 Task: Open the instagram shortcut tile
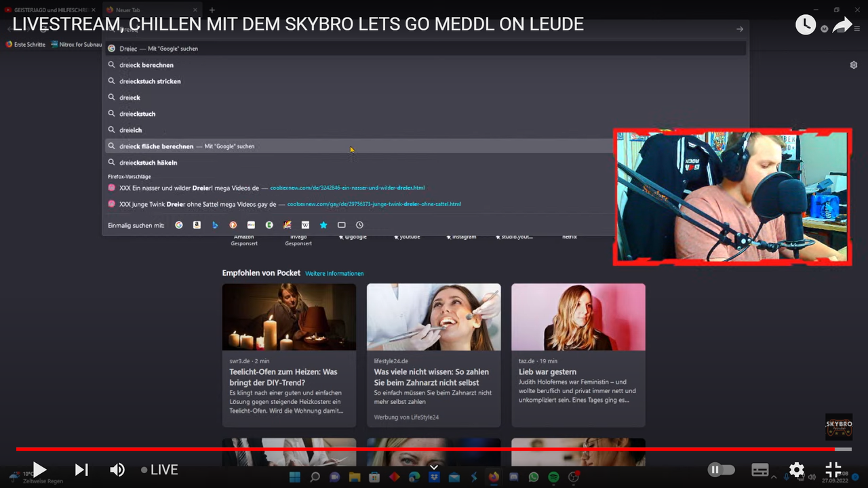pyautogui.click(x=461, y=237)
